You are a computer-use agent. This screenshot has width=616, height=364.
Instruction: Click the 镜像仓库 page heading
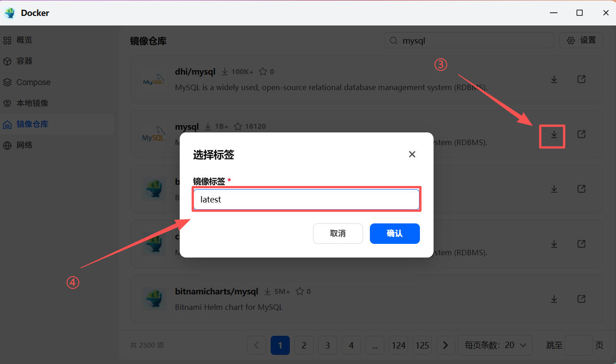click(x=148, y=41)
